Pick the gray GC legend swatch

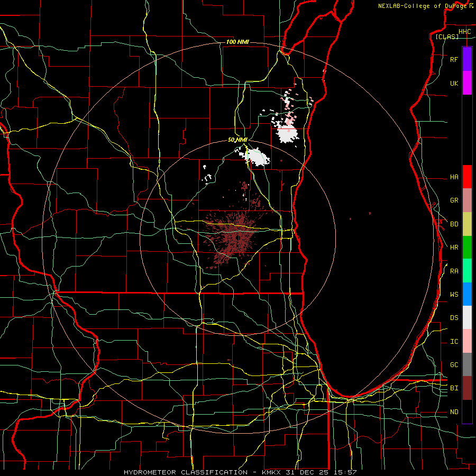pos(467,364)
